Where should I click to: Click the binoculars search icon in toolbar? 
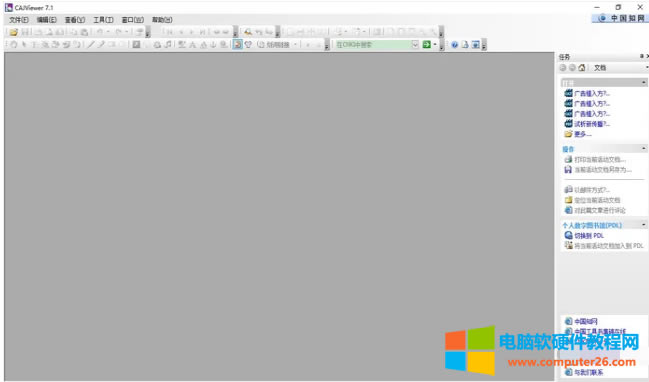248,32
